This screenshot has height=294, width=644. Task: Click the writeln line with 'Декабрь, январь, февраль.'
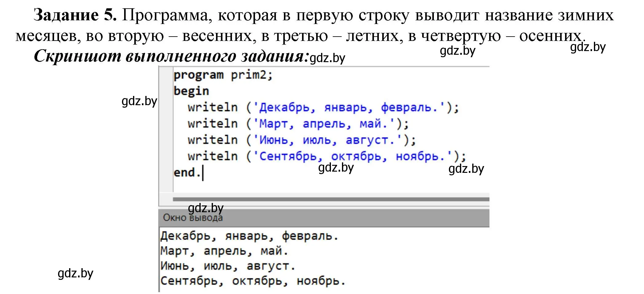pos(323,108)
